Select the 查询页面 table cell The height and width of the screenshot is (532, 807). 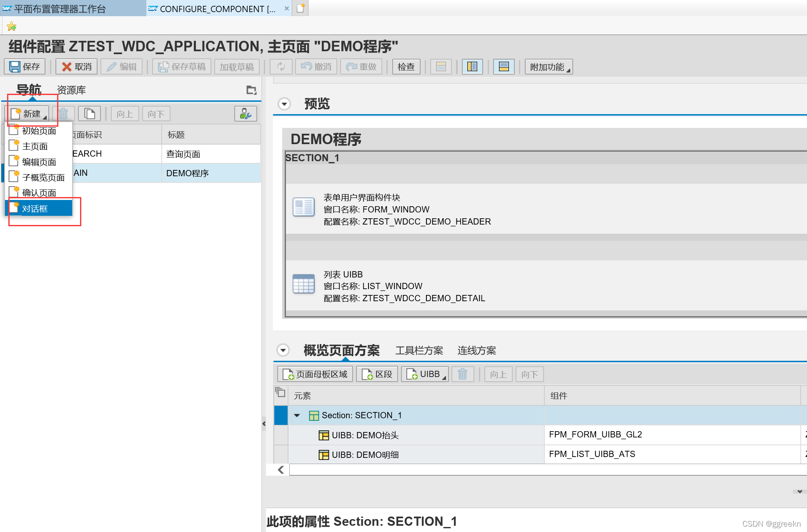pos(211,154)
